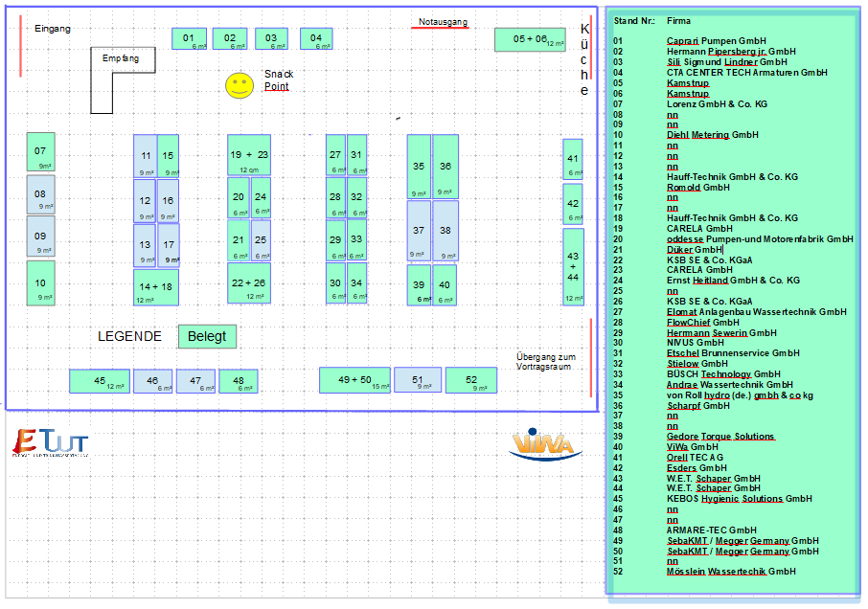Click booth 34
Viewport: 868px width, 609px height.
356,283
